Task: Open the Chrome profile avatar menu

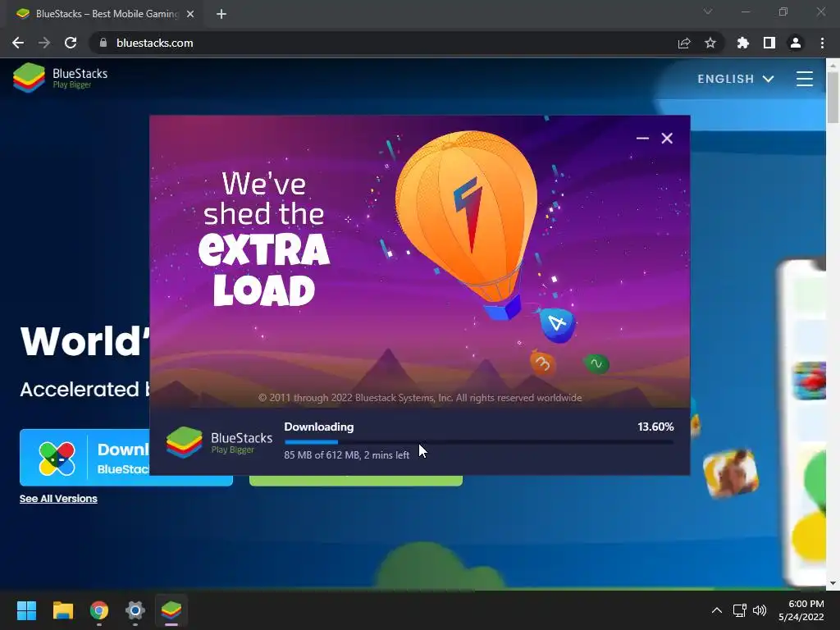Action: coord(796,43)
